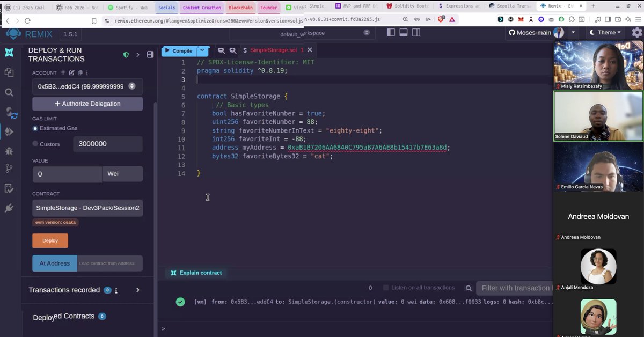Click Explain contract button
Image resolution: width=644 pixels, height=337 pixels.
tap(196, 273)
